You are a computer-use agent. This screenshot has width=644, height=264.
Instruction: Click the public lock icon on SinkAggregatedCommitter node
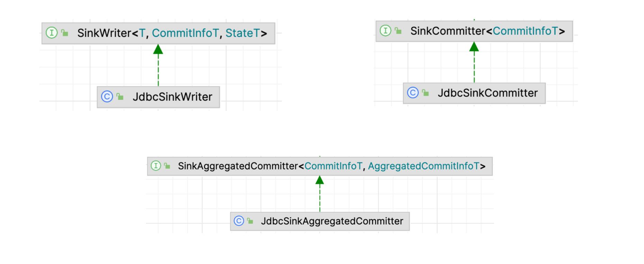tap(167, 166)
